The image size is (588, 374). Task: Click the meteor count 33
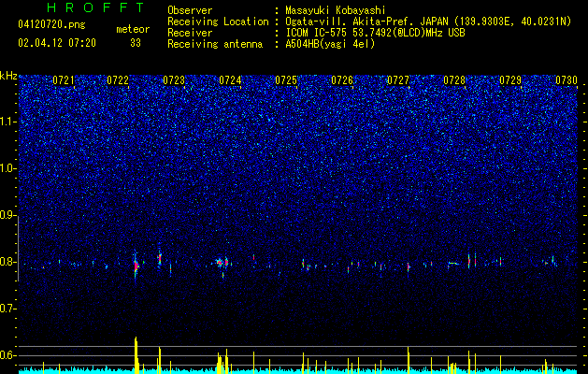click(136, 43)
